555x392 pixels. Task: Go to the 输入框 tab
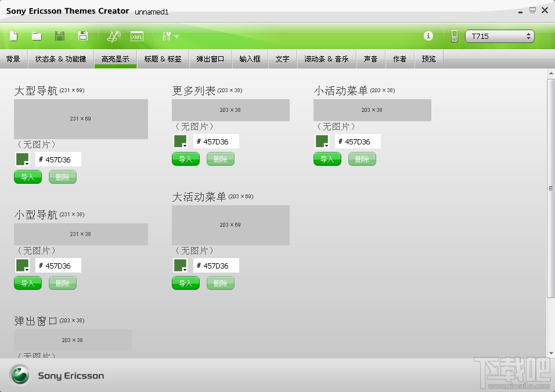250,59
